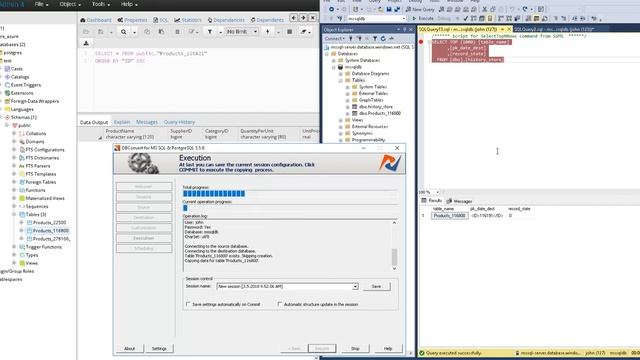Open the No limit rows dropdown in pgAdmin
The image size is (640, 360).
point(242,32)
